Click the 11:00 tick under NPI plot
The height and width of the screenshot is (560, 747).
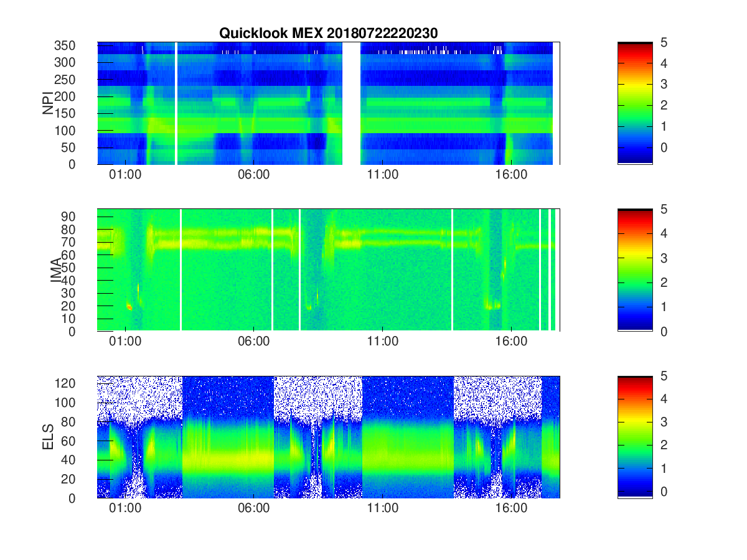tap(382, 175)
